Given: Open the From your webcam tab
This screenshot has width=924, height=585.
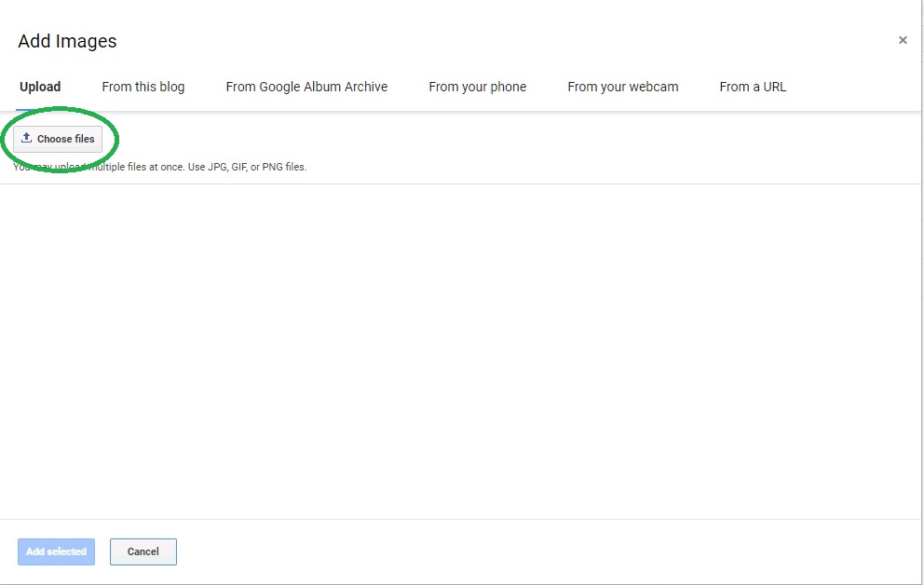Looking at the screenshot, I should [x=622, y=87].
